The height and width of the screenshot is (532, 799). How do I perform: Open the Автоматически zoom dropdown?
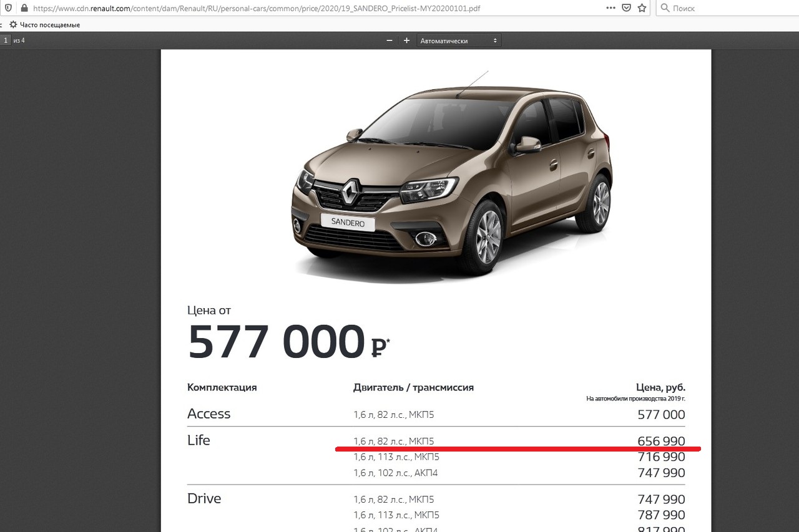click(459, 41)
